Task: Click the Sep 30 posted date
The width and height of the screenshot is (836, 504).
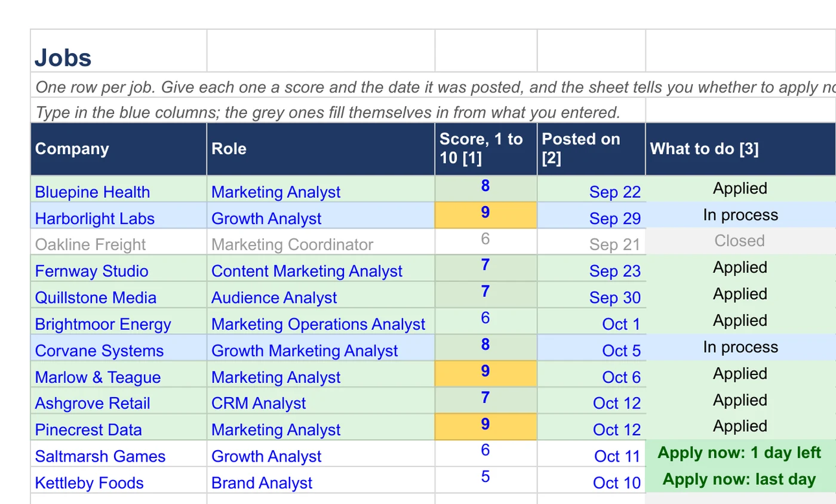Action: pyautogui.click(x=591, y=294)
